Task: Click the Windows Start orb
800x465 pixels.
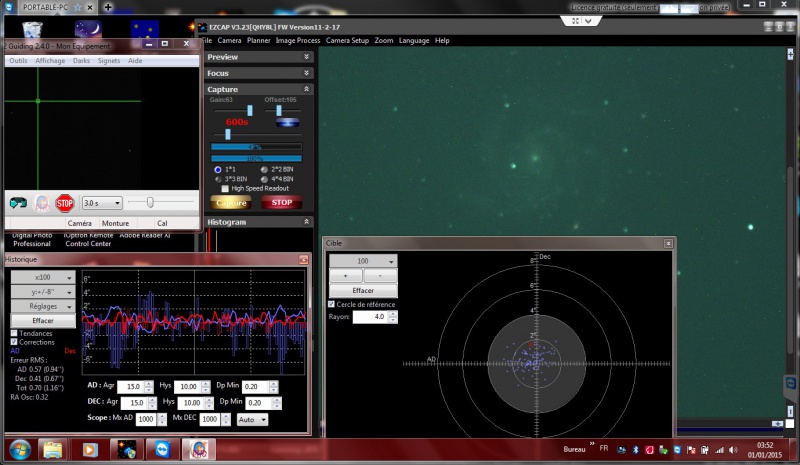Action: [19, 450]
